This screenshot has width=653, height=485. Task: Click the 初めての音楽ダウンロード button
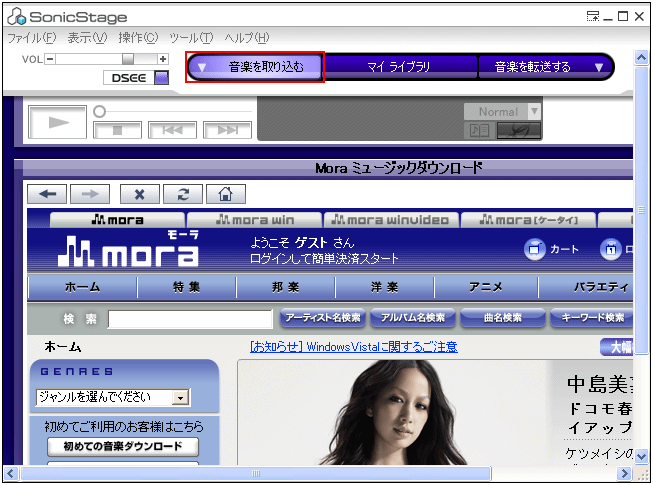[x=123, y=447]
